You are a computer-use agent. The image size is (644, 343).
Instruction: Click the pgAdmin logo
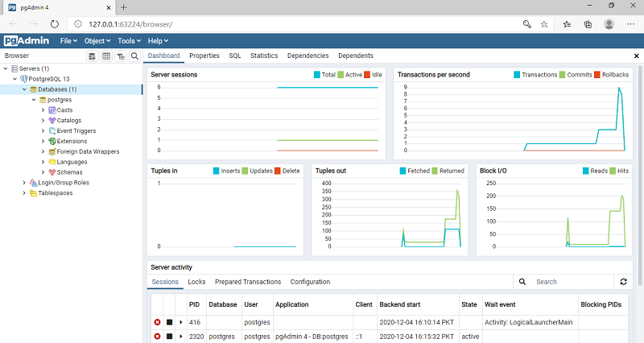click(x=27, y=41)
